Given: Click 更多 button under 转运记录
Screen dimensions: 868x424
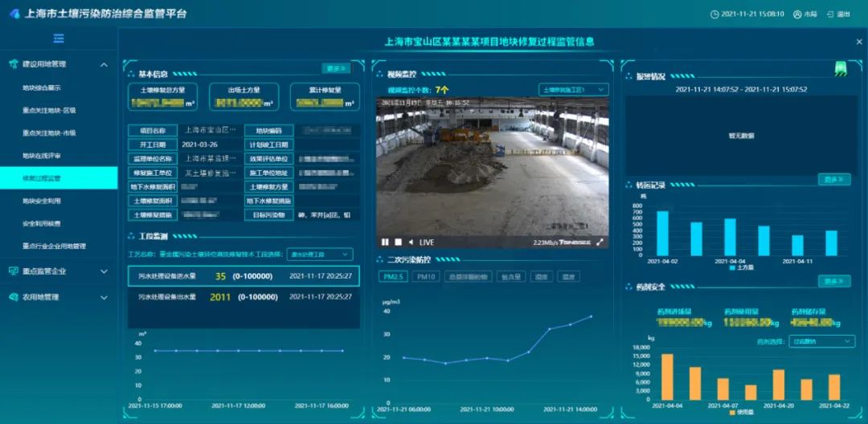Looking at the screenshot, I should [833, 179].
